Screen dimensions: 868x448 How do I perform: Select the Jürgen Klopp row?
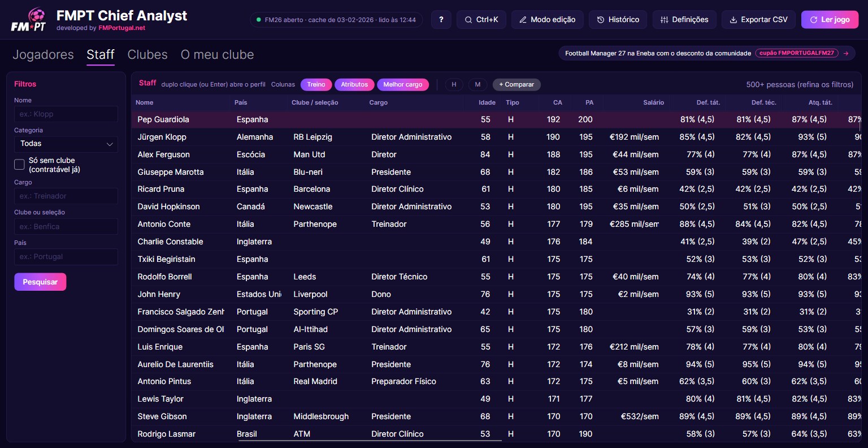(496, 137)
